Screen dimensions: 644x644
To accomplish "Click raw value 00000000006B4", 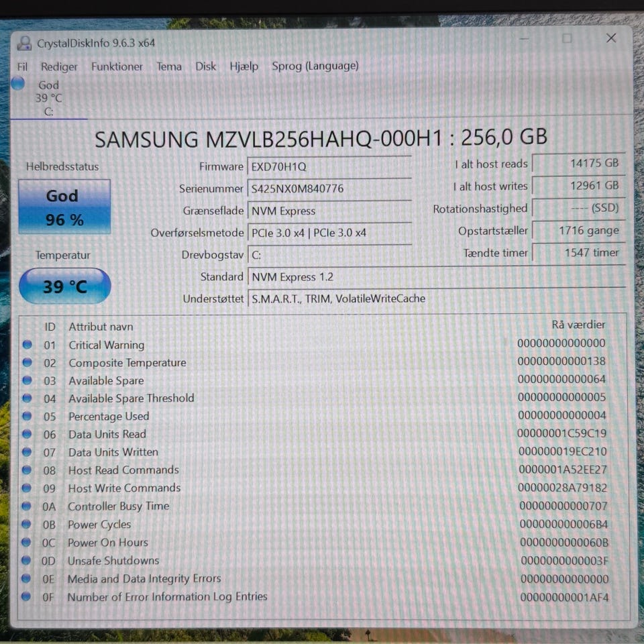I will click(563, 525).
